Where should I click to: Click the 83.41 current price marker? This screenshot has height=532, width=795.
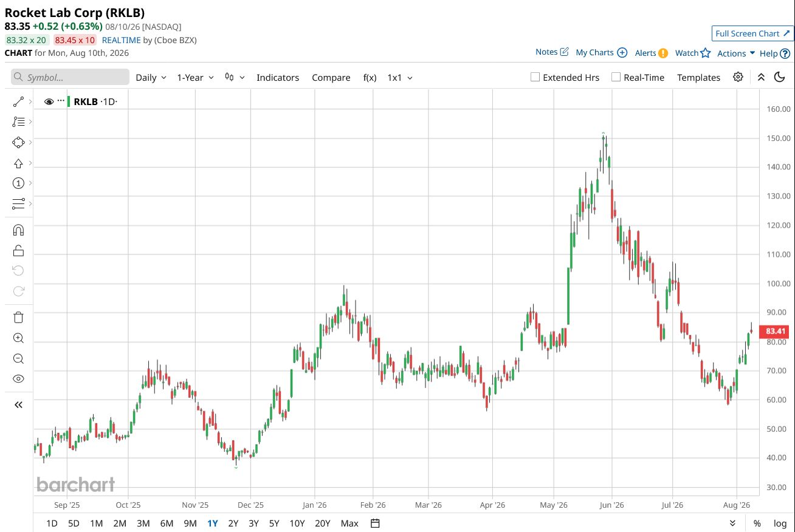coord(776,331)
